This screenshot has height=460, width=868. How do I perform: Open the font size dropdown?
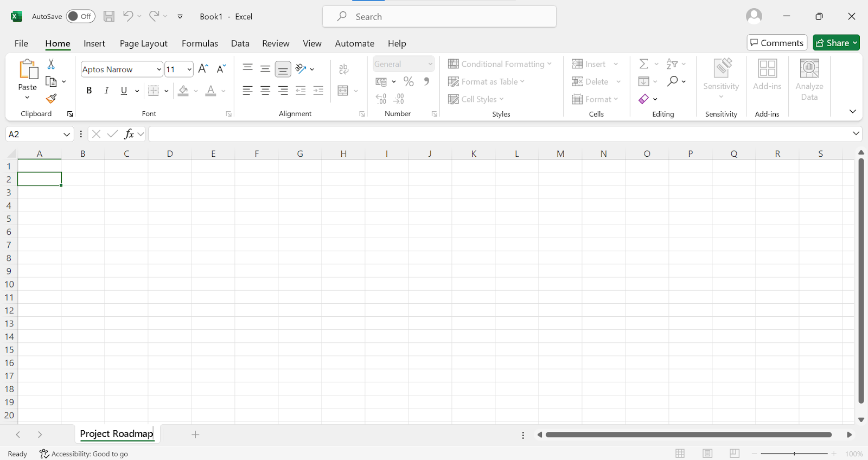[x=189, y=69]
